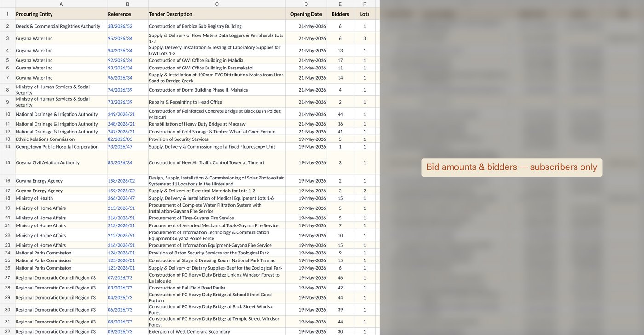The width and height of the screenshot is (644, 335).
Task: Select Guyana Civil Aviation Authority cell
Action: [x=61, y=162]
